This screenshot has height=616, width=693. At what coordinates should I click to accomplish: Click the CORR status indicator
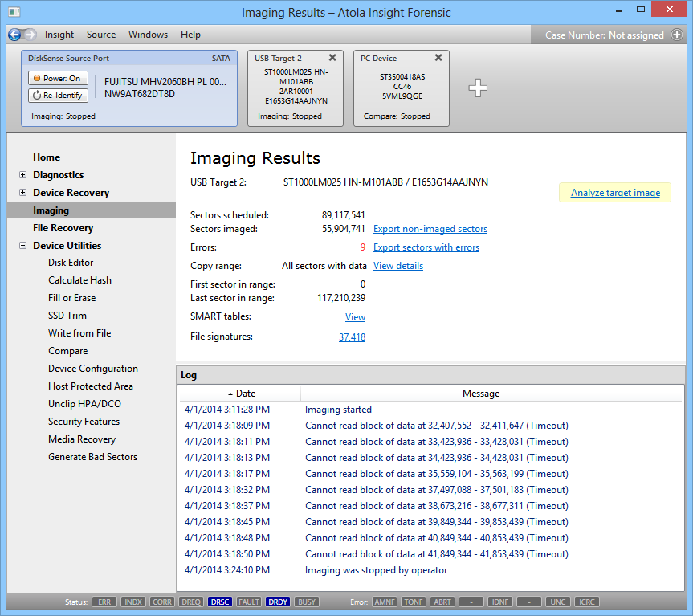[161, 602]
